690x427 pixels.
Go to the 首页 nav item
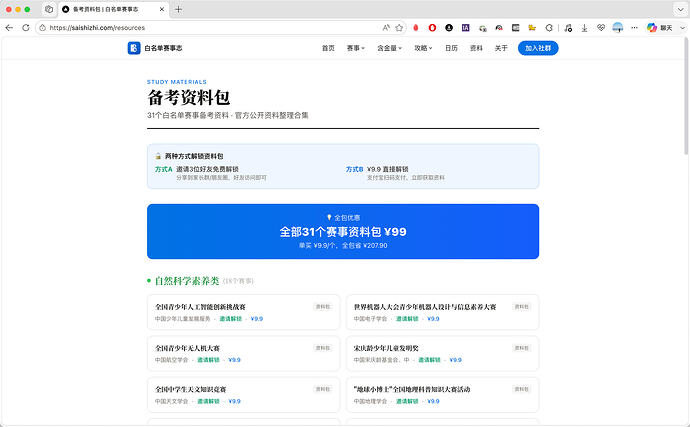[x=328, y=48]
